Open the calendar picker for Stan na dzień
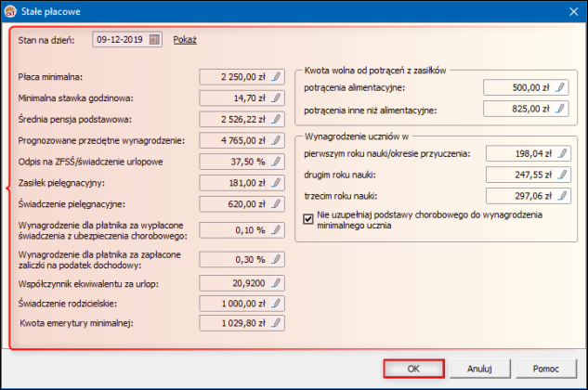Screen dimensions: 588x390 (154, 39)
